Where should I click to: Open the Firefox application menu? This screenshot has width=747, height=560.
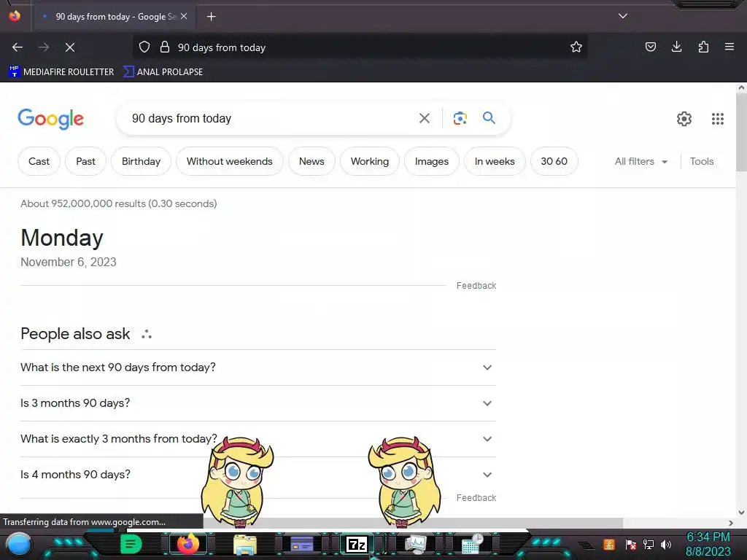pos(729,47)
